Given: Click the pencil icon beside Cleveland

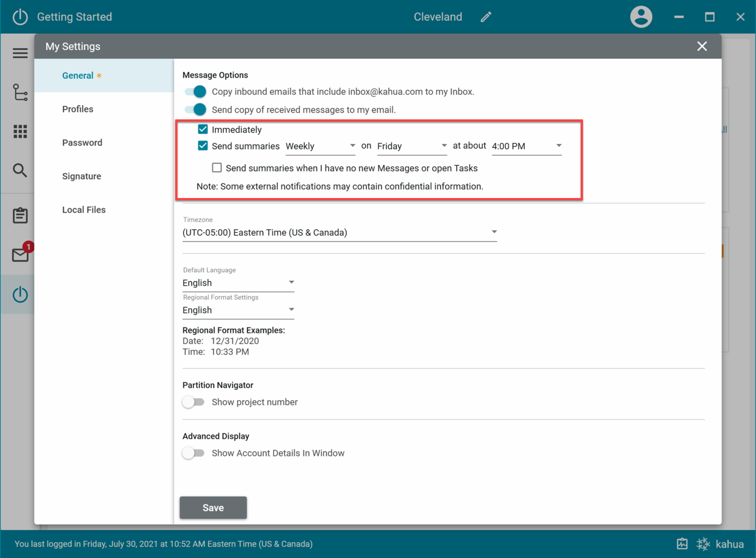Looking at the screenshot, I should (x=486, y=17).
